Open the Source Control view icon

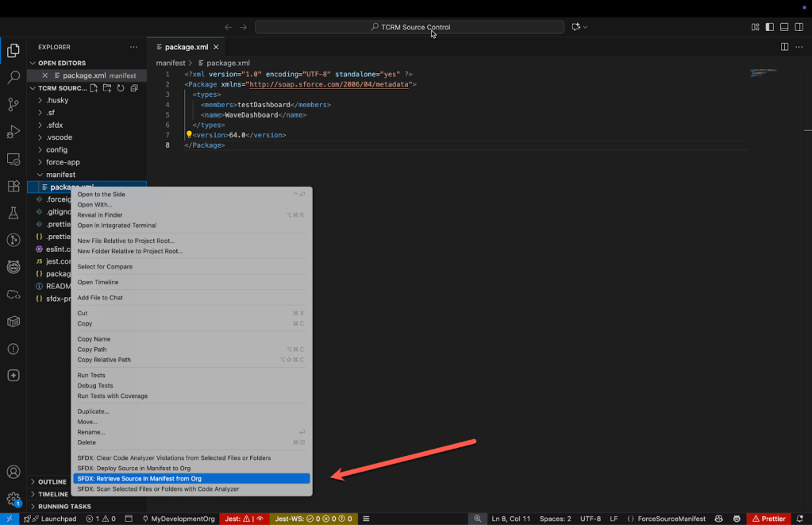13,105
